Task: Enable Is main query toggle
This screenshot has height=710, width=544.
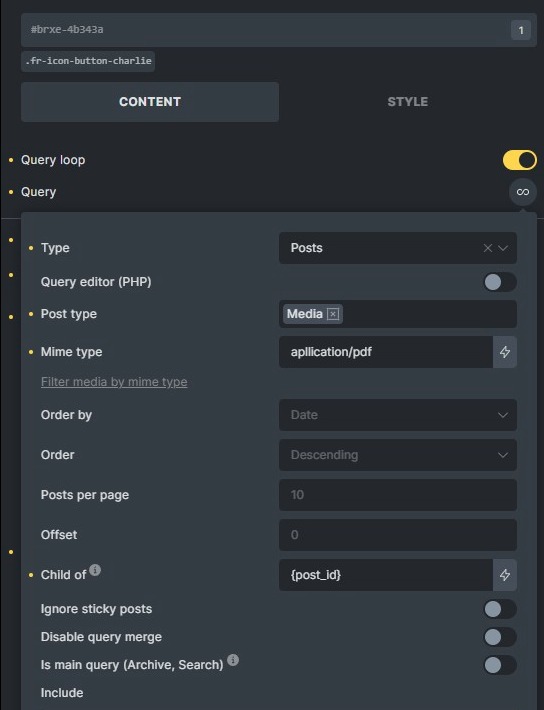Action: point(500,665)
